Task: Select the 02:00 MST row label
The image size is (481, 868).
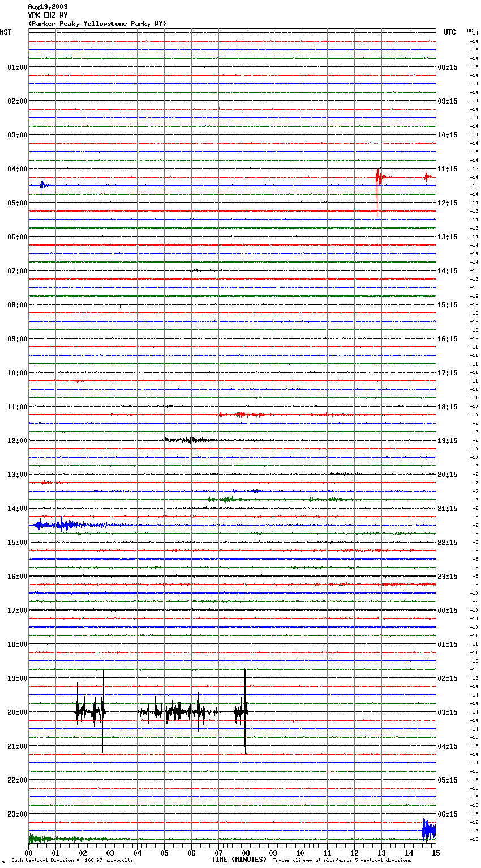Action: click(x=18, y=101)
